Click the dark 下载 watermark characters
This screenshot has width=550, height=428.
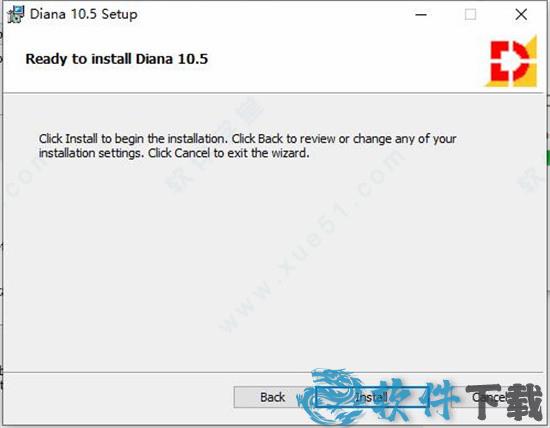(505, 402)
